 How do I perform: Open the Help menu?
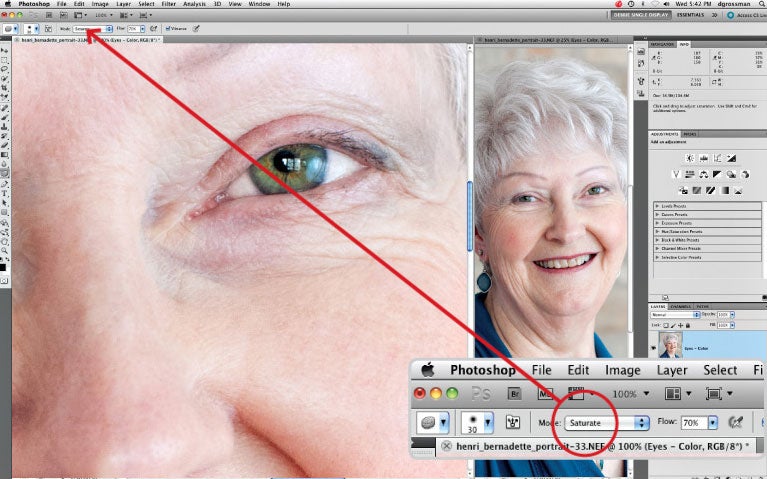point(284,4)
